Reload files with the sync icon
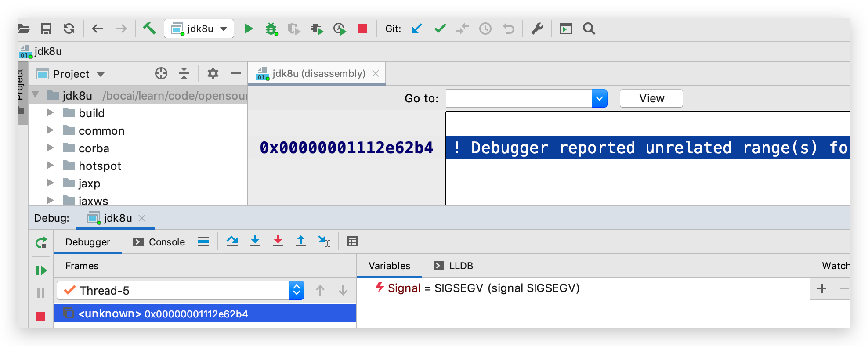 coord(69,29)
